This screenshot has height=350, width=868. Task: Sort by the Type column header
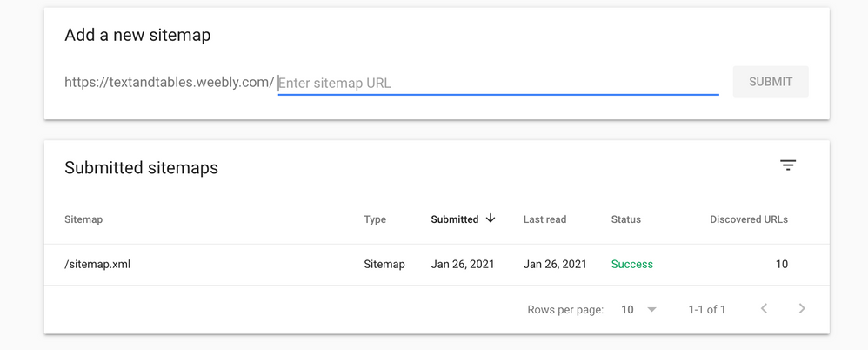375,219
